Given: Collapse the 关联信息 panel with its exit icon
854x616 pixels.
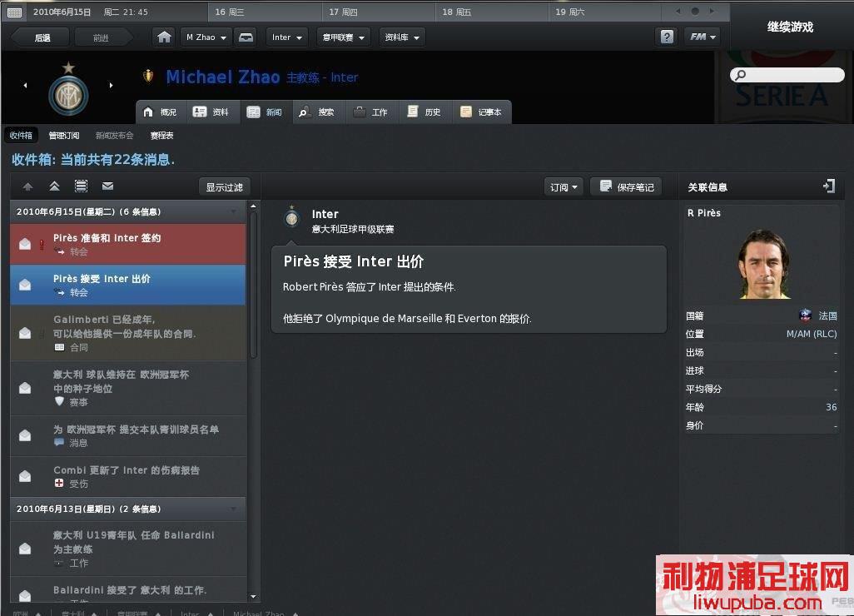Looking at the screenshot, I should 829,186.
